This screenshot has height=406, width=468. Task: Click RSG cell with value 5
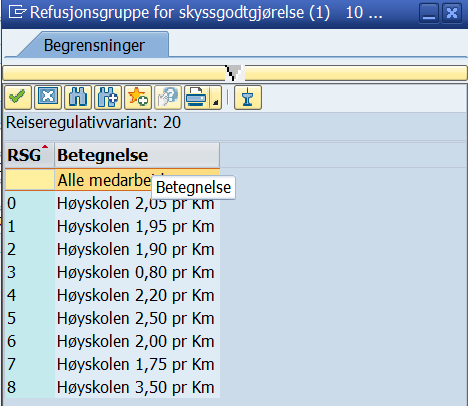tap(30, 318)
